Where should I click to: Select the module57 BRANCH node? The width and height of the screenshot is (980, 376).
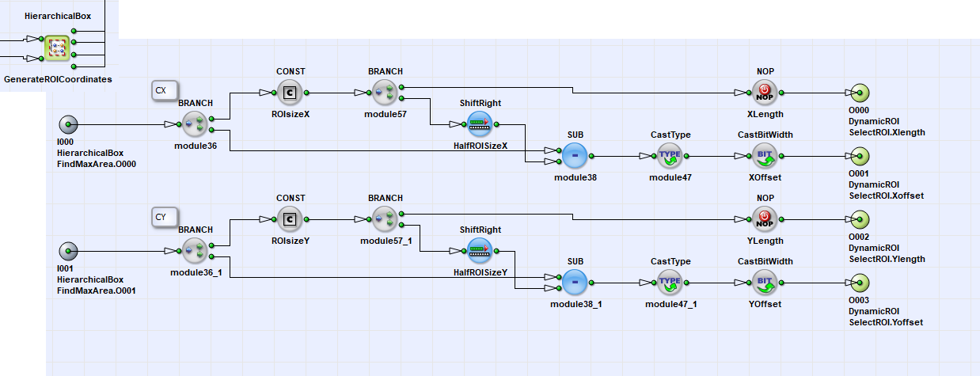point(386,93)
